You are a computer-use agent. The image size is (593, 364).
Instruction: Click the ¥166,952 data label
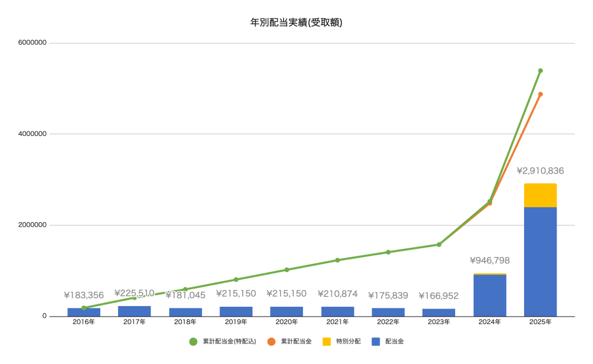tap(439, 296)
